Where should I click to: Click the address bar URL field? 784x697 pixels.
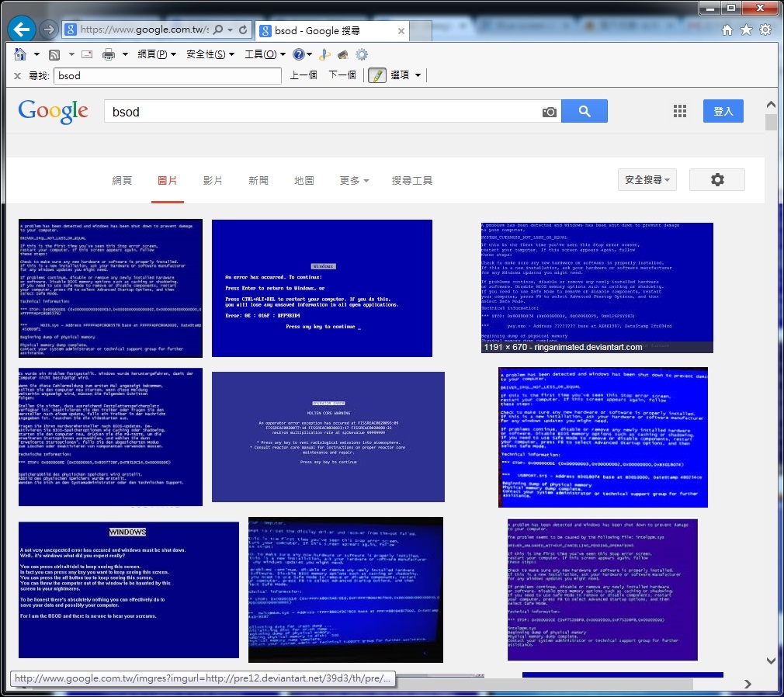click(145, 29)
